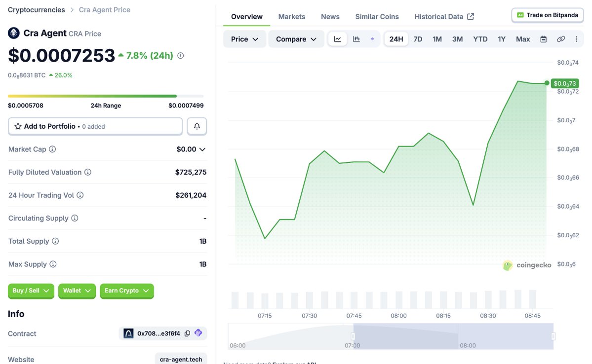Click the Total Supply info icon
This screenshot has height=364, width=592.
(x=55, y=241)
